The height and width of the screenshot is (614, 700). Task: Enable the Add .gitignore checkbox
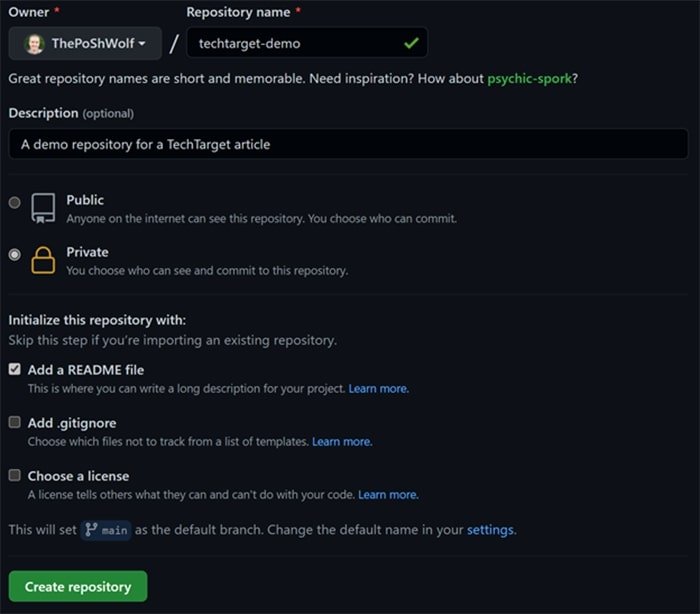click(x=15, y=422)
